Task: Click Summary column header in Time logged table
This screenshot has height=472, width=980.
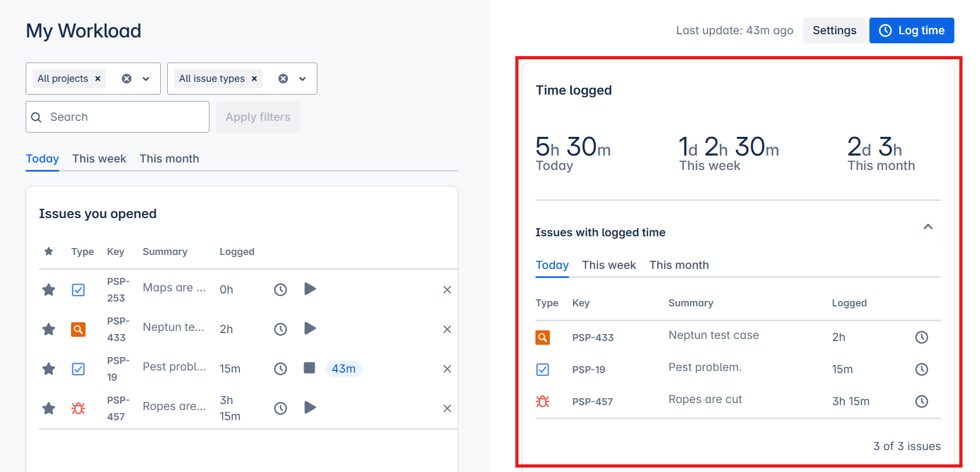Action: point(691,303)
